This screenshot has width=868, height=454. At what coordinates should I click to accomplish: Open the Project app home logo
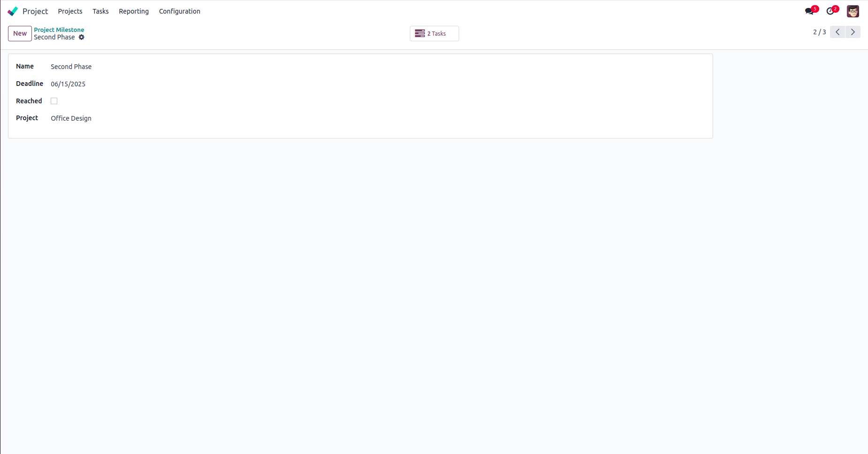tap(13, 11)
